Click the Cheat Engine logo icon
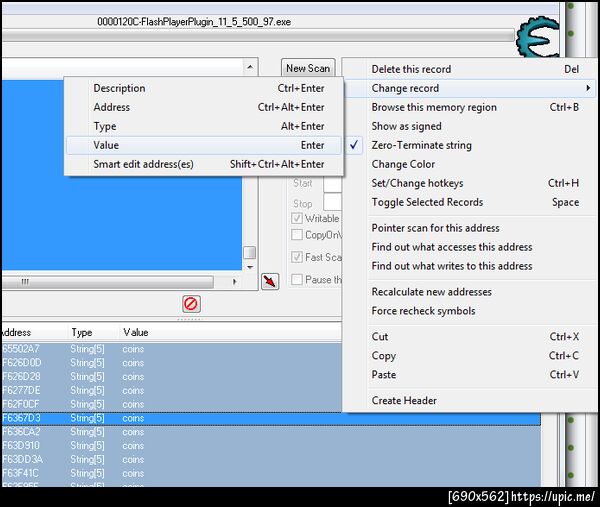 pos(537,37)
